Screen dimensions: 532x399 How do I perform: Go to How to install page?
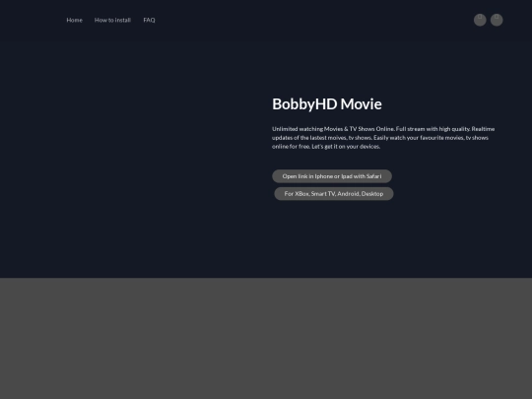112,20
